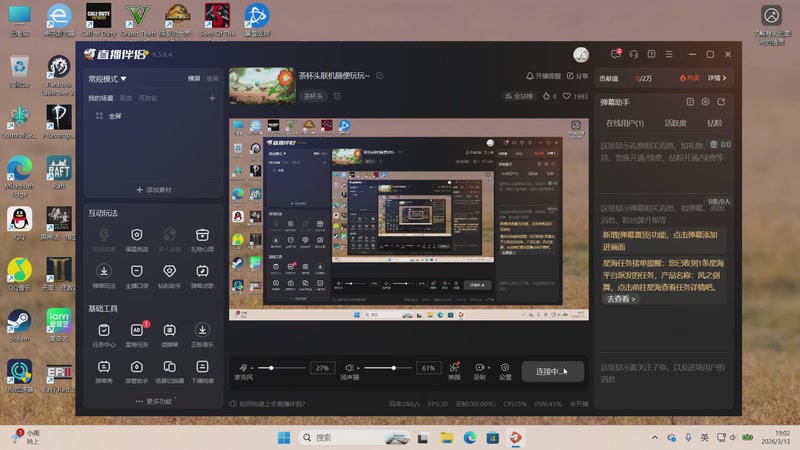The image size is (800, 450).
Task: Open message notifications with red badge
Action: [x=616, y=54]
